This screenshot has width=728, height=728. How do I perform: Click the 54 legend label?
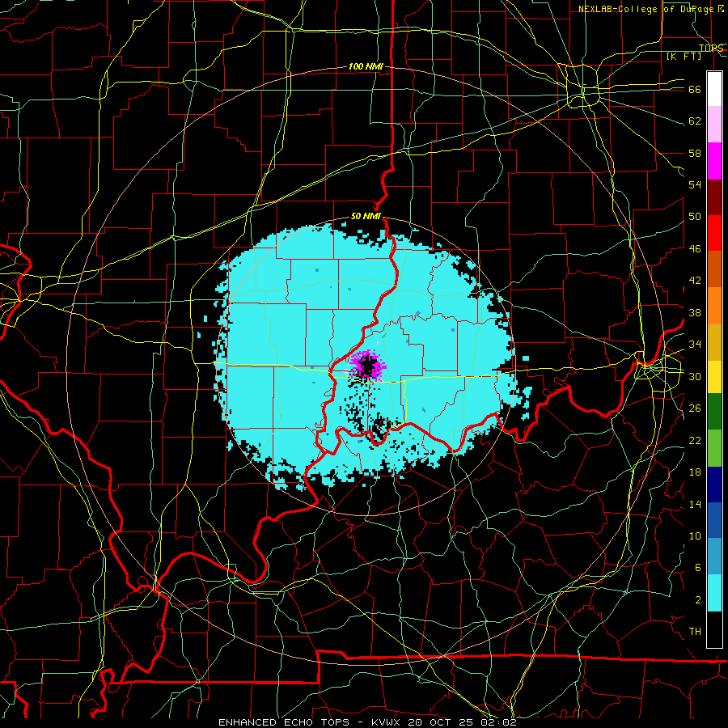(x=695, y=184)
